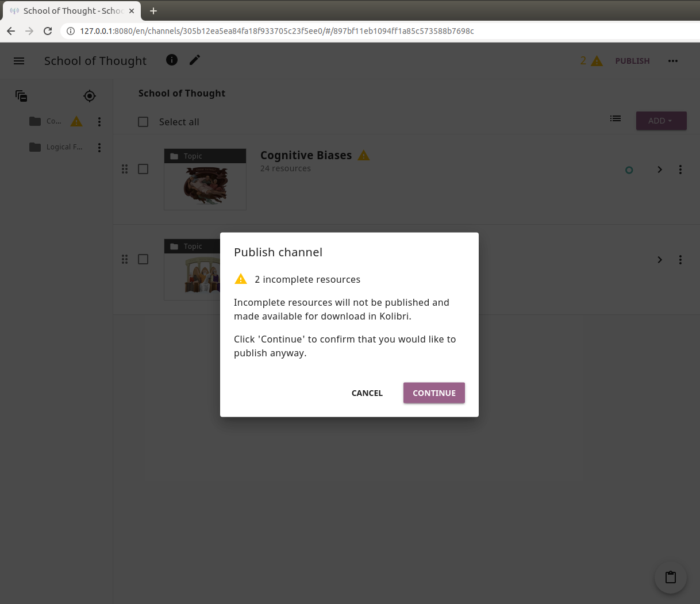The height and width of the screenshot is (604, 700).
Task: Click the Cognitive Biases title
Action: click(306, 155)
